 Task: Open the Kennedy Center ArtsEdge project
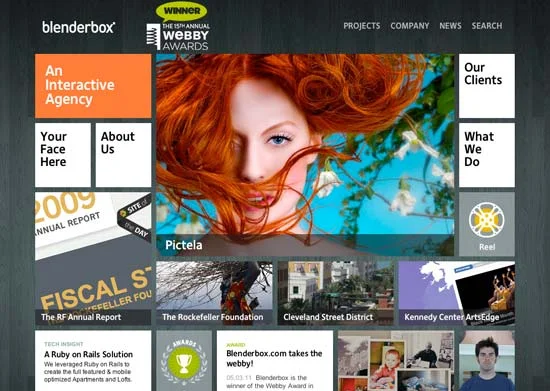(x=457, y=293)
